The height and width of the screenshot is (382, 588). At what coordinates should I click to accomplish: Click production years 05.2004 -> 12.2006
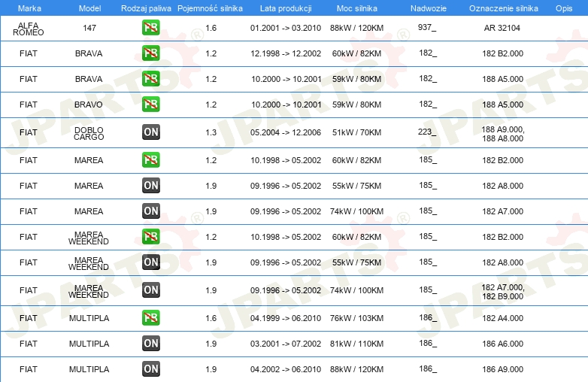286,132
